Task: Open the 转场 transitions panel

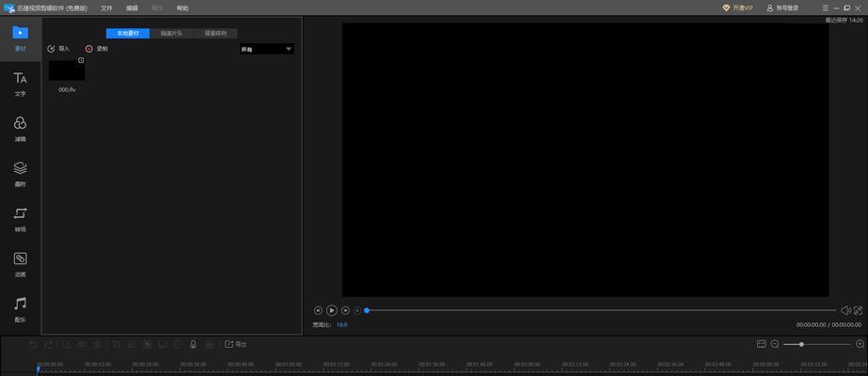Action: coord(20,220)
